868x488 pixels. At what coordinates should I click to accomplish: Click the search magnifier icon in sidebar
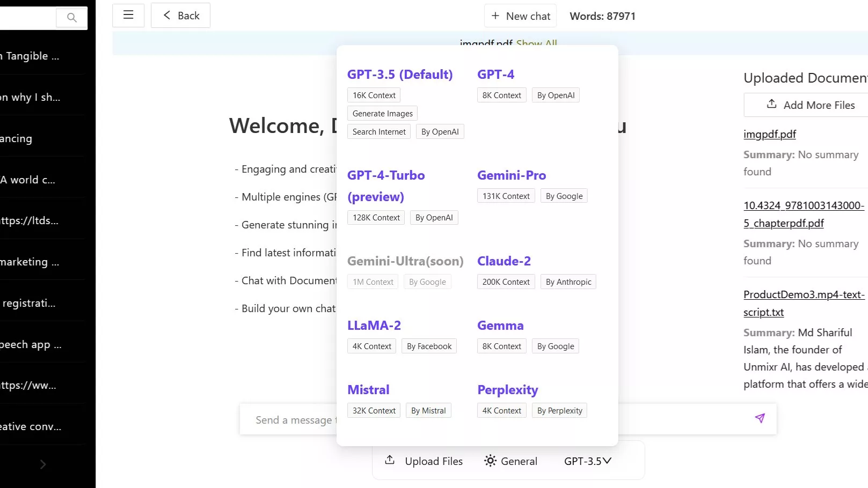pyautogui.click(x=71, y=18)
